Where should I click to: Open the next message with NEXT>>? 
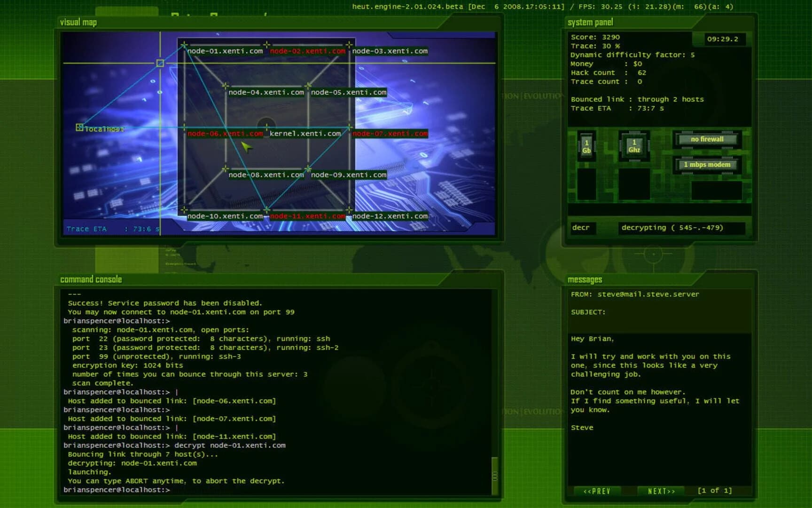pos(661,491)
